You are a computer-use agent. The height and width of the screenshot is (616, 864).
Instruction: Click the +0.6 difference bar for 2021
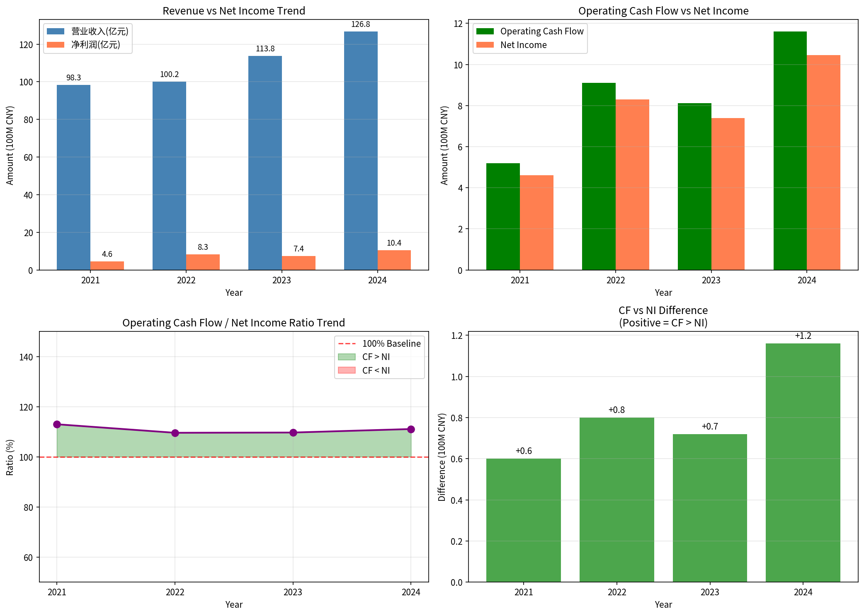[x=523, y=520]
